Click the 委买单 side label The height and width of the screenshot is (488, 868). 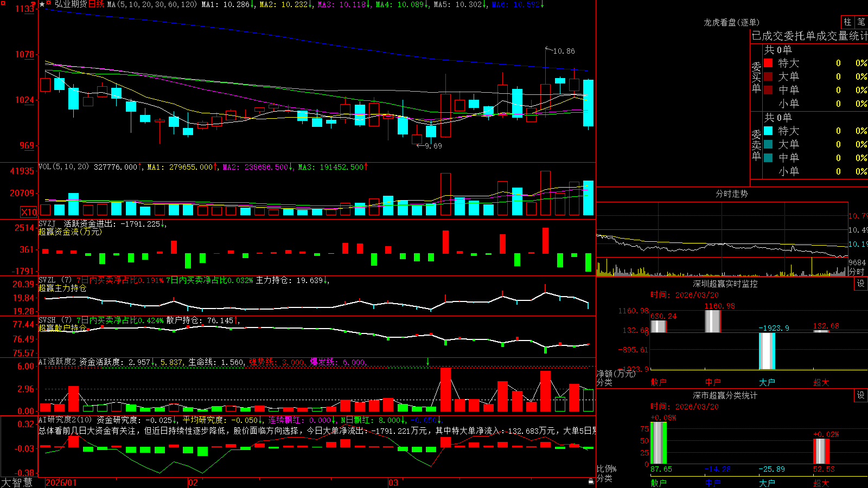click(x=756, y=78)
